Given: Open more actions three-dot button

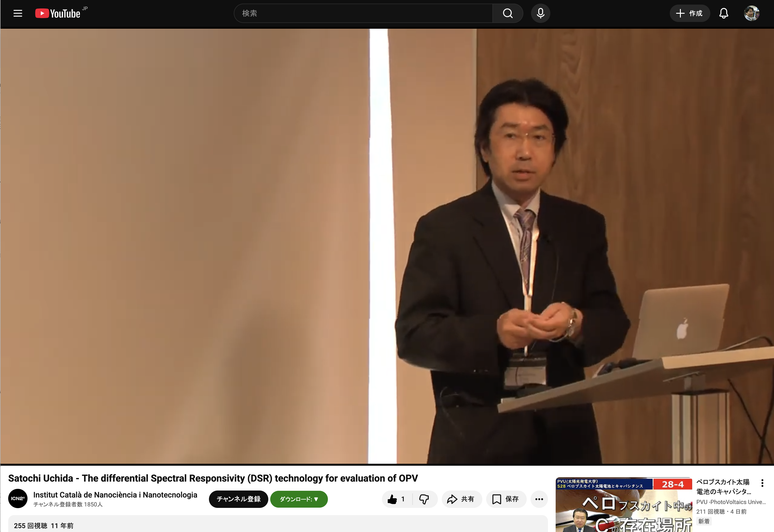Looking at the screenshot, I should 539,499.
